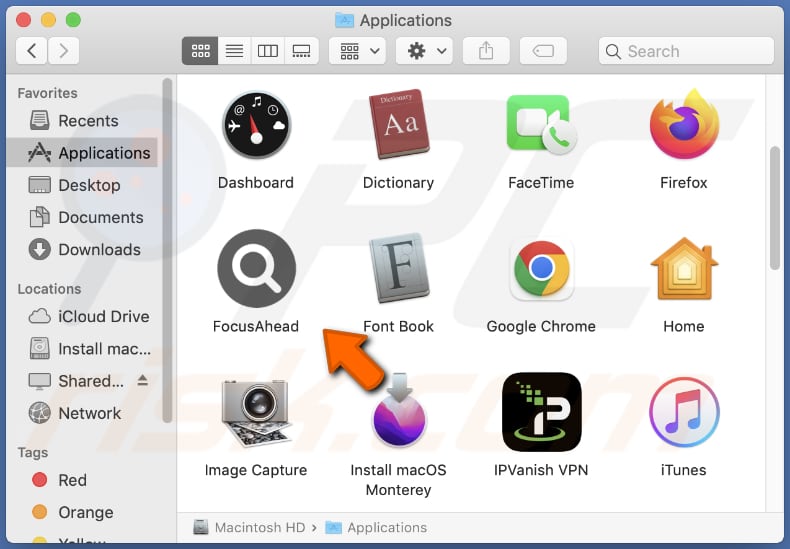Open iCloud Drive in the sidebar
Screen dimensions: 790x549
(x=83, y=317)
